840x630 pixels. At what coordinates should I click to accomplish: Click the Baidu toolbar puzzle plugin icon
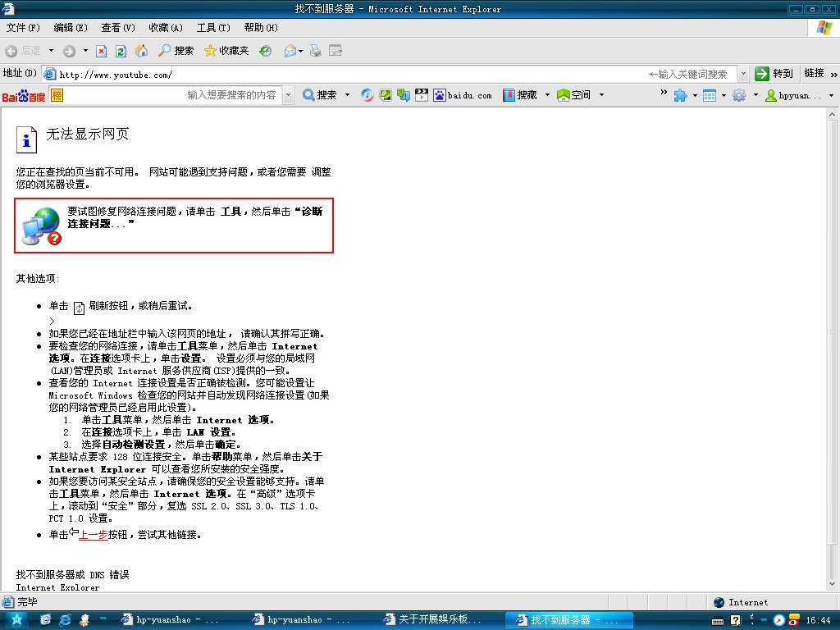[680, 95]
